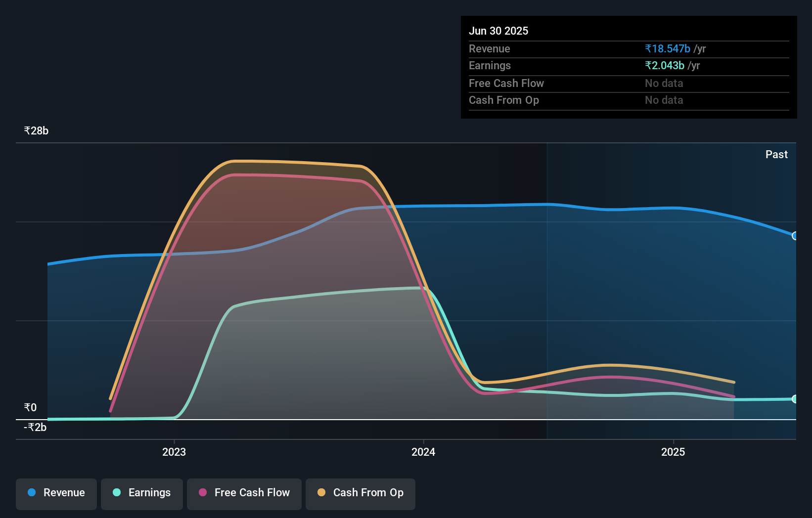Click the pink Free Cash Flow legend dot
The width and height of the screenshot is (812, 518).
[203, 492]
